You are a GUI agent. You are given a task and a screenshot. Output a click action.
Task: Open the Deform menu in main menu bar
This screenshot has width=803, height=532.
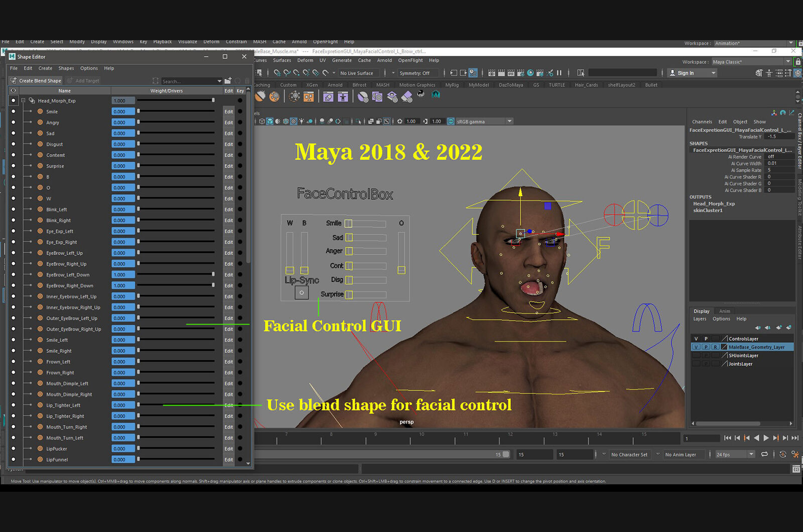(x=211, y=42)
